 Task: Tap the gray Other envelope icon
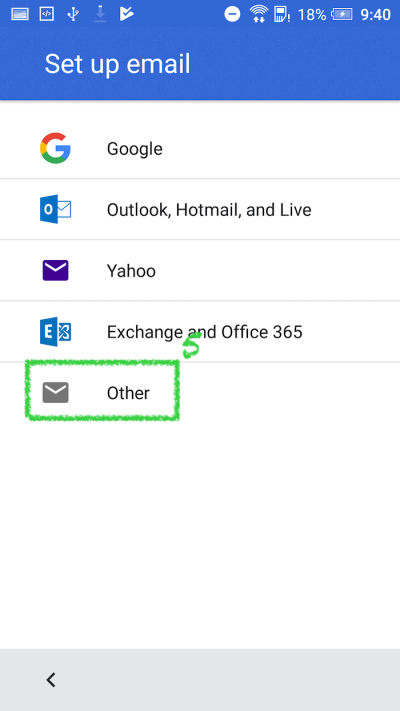coord(55,393)
